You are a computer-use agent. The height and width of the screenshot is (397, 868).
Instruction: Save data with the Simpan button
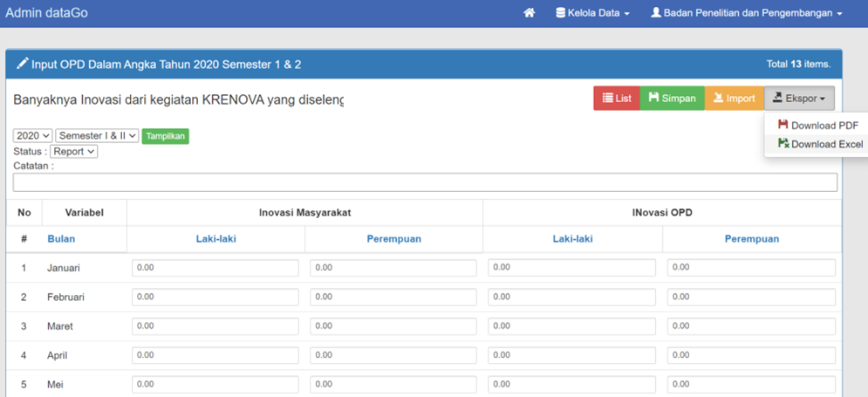[672, 99]
